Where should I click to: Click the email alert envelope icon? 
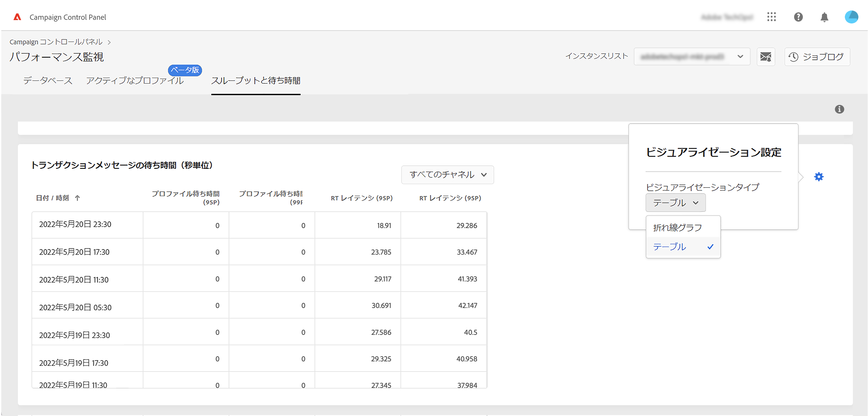[x=766, y=56]
